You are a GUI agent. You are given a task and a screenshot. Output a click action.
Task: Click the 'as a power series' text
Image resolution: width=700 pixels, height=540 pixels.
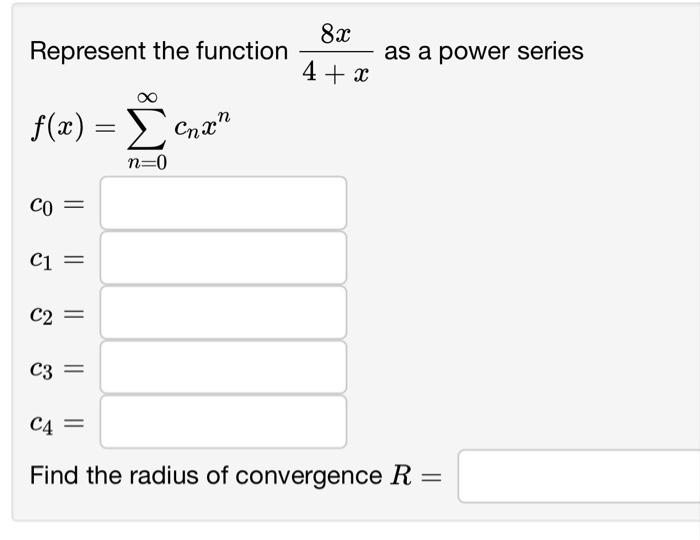pos(484,51)
